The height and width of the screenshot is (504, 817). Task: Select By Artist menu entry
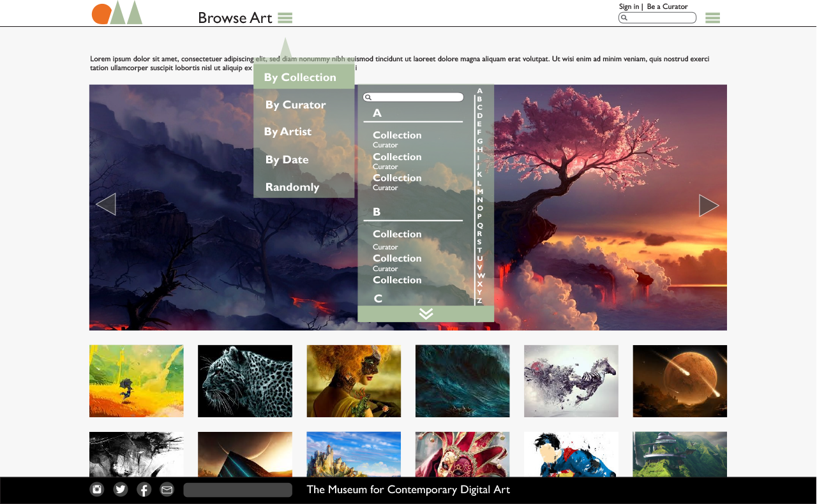coord(288,131)
